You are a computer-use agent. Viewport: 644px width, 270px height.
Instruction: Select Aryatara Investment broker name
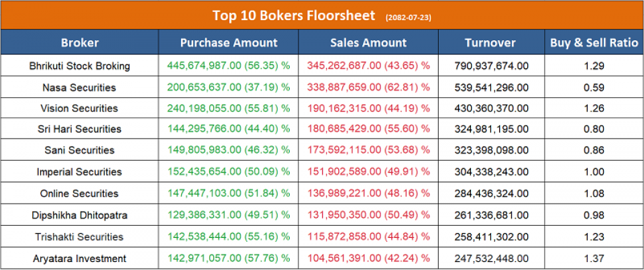[79, 258]
